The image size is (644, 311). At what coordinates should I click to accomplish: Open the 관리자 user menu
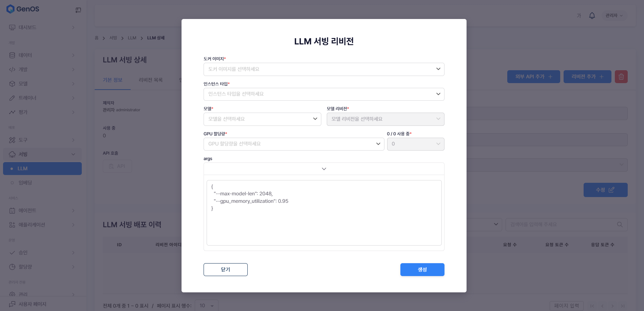(614, 16)
